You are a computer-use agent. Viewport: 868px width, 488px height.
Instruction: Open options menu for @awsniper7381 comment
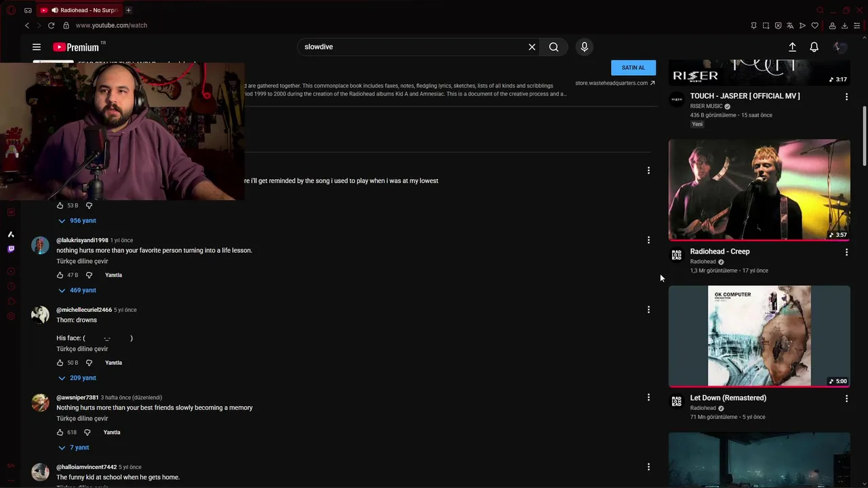[x=648, y=397]
